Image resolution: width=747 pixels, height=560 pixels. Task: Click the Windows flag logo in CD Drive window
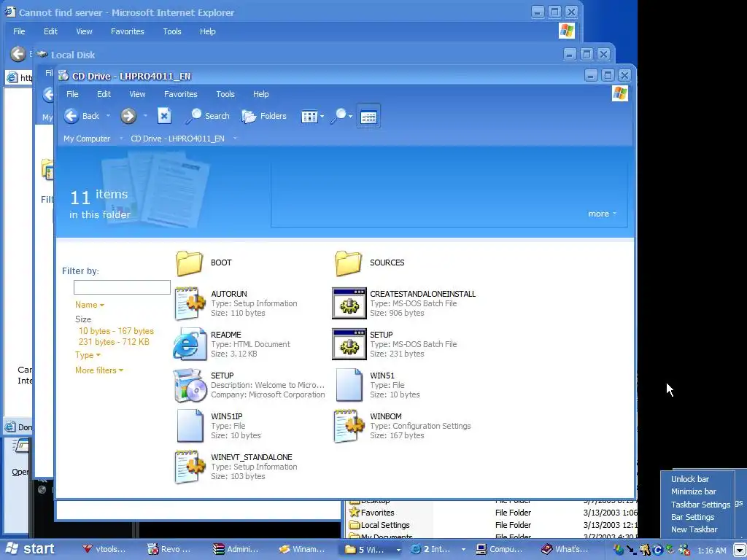pyautogui.click(x=620, y=93)
